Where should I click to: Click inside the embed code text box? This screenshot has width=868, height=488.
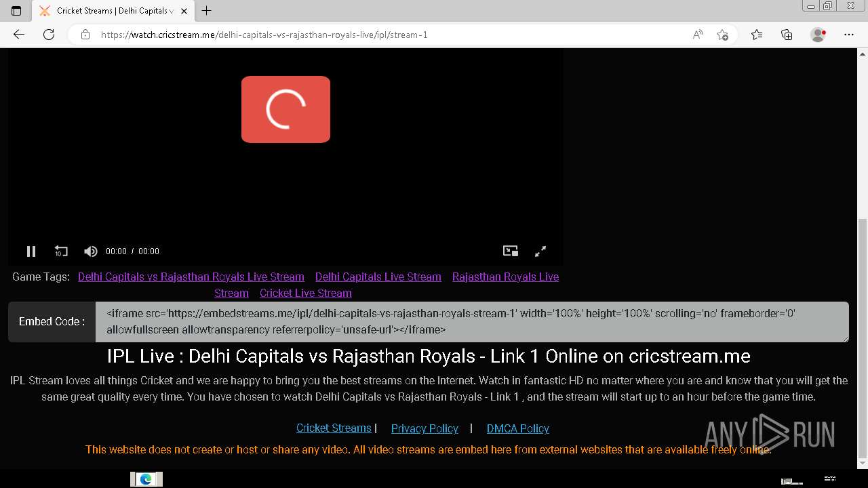point(472,322)
